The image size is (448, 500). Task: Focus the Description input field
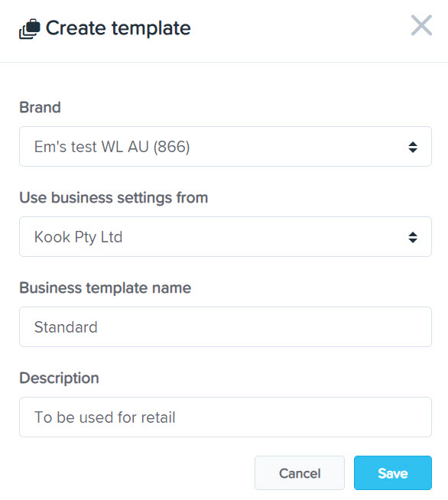click(x=226, y=417)
